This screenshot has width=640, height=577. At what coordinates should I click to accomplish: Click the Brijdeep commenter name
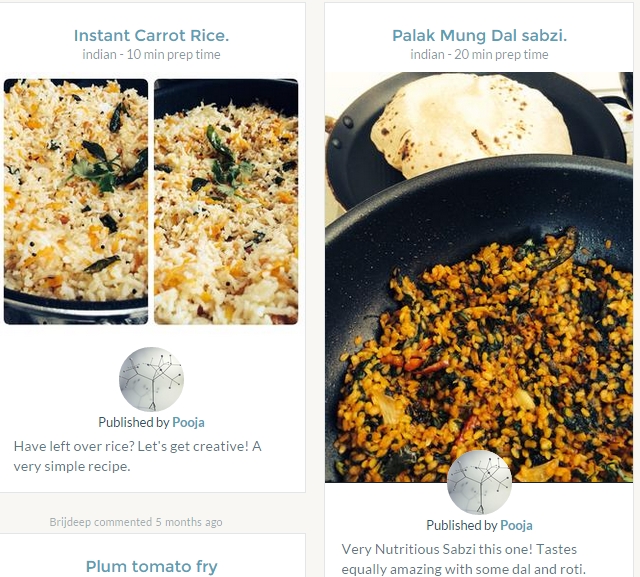pos(72,522)
